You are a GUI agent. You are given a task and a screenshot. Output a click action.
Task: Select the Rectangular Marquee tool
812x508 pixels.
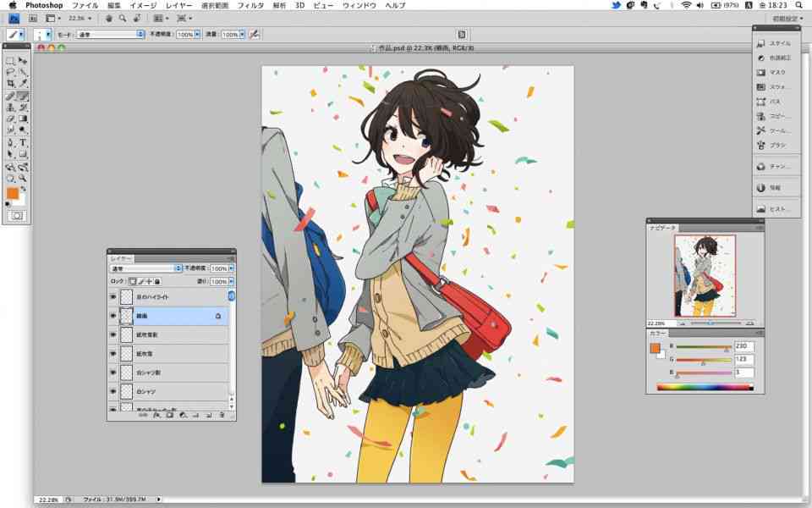[10, 61]
